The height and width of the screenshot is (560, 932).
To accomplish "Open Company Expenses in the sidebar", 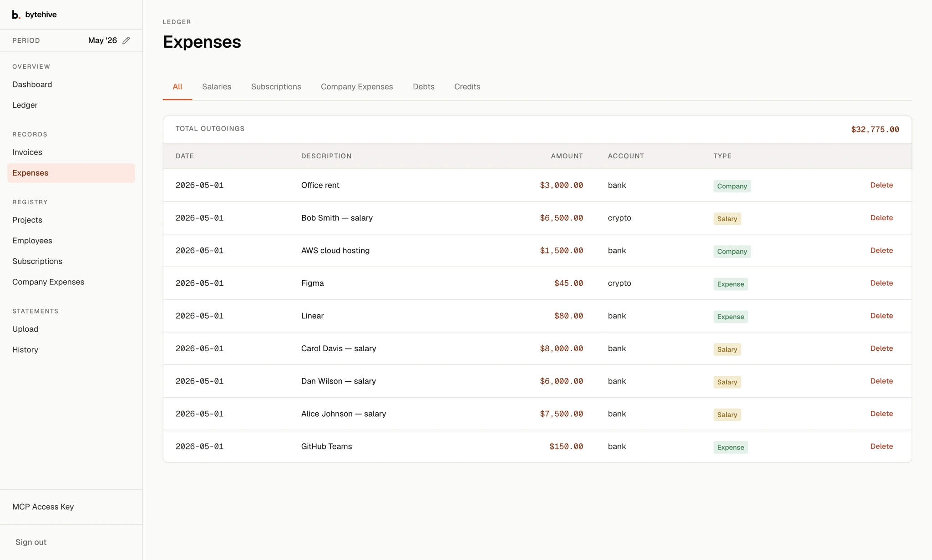I will tap(48, 282).
